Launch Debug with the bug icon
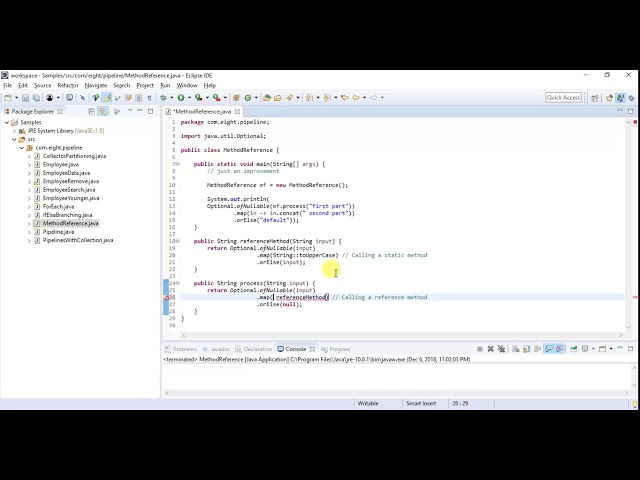This screenshot has width=640, height=480. click(x=163, y=98)
